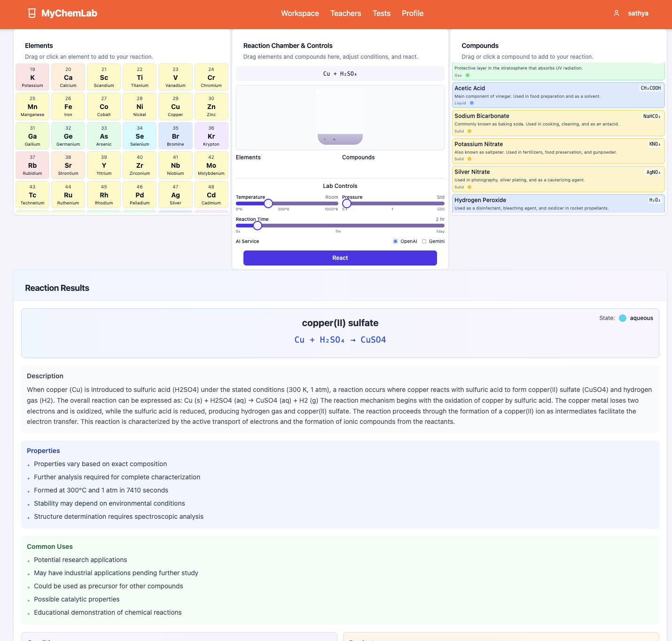The image size is (672, 641).
Task: Add Sodium Bicarbonate compound to the reaction
Action: point(558,123)
